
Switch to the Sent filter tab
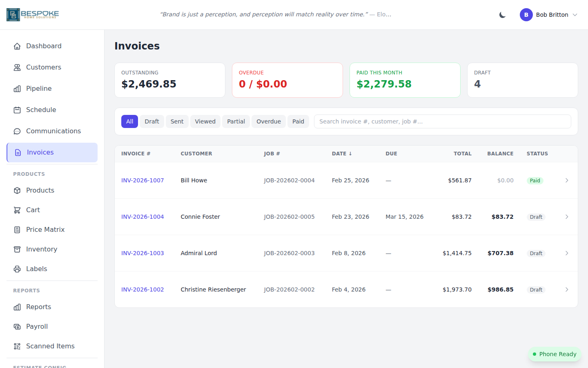pyautogui.click(x=177, y=121)
